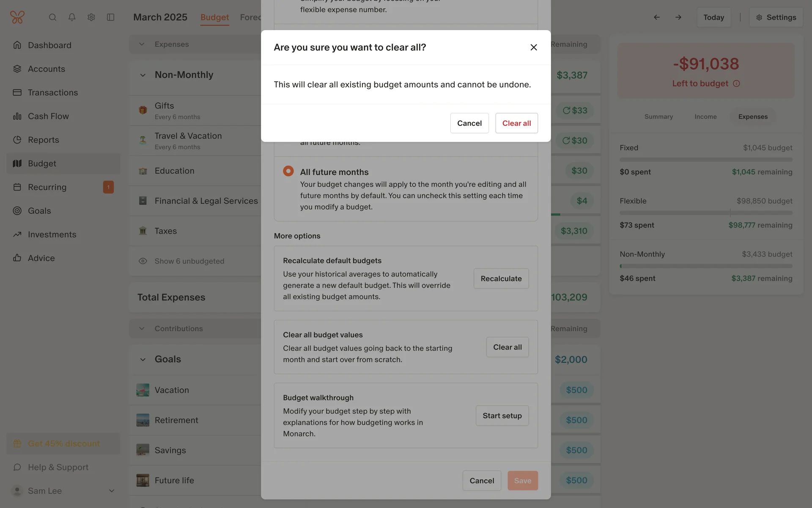812x508 pixels.
Task: Switch to the Income tab
Action: pos(705,117)
